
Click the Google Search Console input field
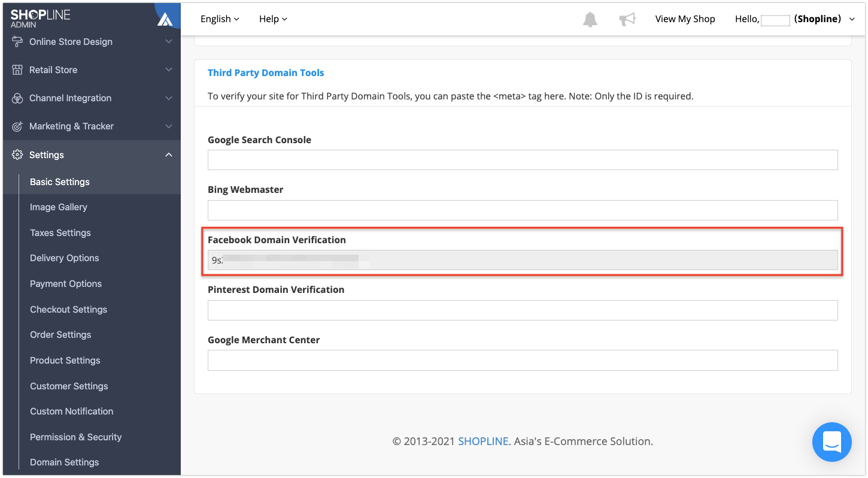pyautogui.click(x=523, y=160)
